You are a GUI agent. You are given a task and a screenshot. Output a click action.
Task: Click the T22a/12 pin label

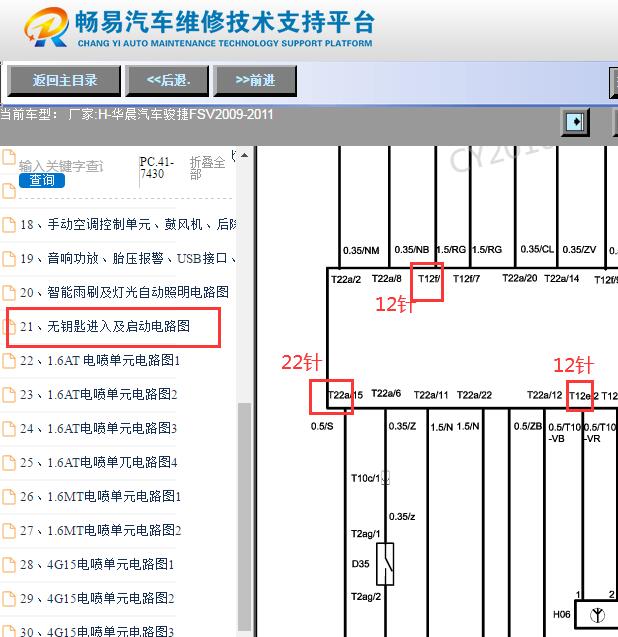pos(544,395)
